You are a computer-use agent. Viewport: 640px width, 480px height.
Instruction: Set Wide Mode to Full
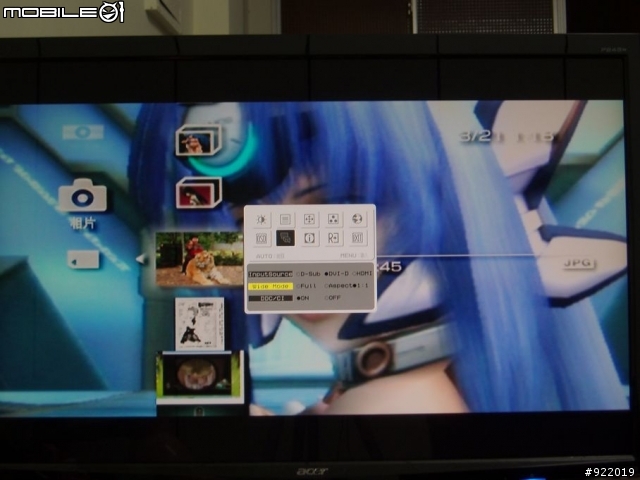click(x=306, y=286)
